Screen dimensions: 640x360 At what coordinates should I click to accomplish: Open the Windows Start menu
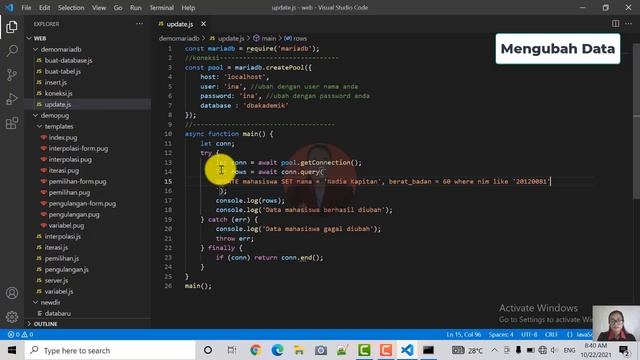tap(12, 350)
